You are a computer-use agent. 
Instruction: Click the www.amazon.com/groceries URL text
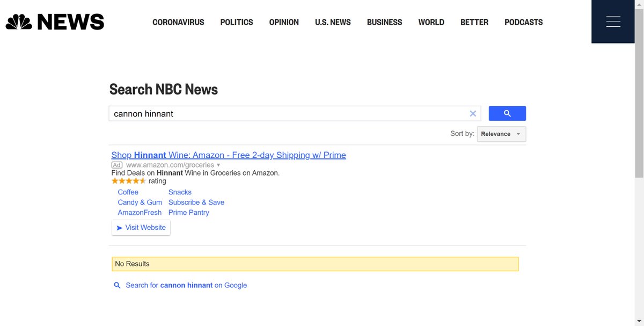(170, 165)
